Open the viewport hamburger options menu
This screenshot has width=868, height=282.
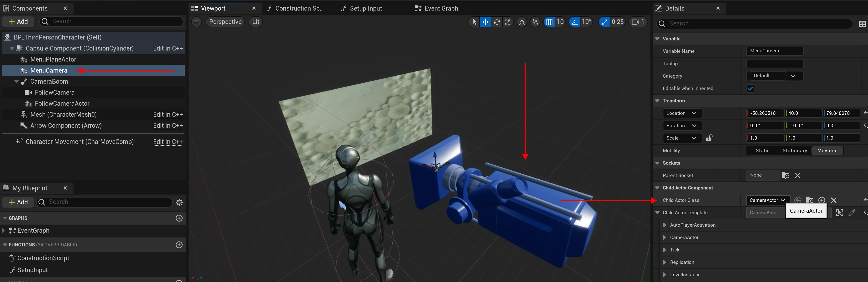pos(197,22)
